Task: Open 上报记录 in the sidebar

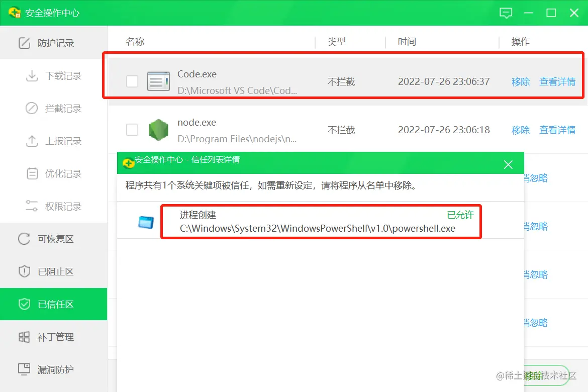Action: pyautogui.click(x=53, y=141)
